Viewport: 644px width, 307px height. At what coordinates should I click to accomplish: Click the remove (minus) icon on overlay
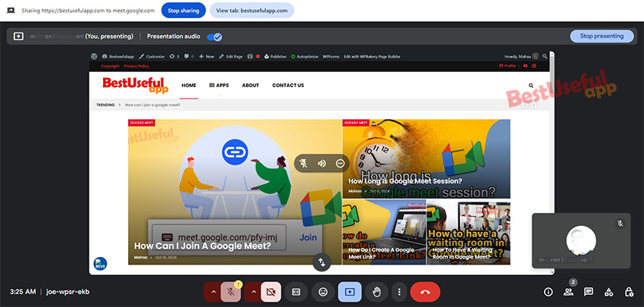pyautogui.click(x=339, y=164)
